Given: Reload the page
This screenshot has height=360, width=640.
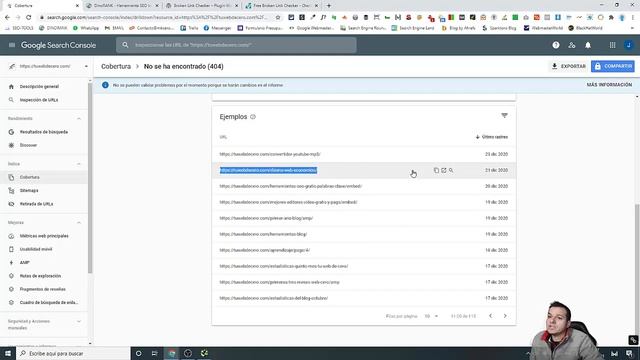Looking at the screenshot, I should tap(29, 17).
